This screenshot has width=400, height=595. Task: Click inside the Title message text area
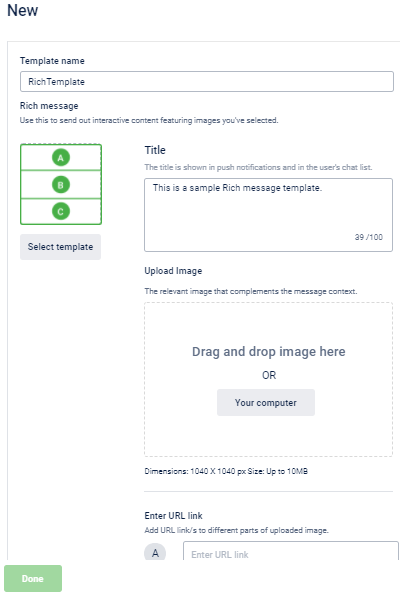pyautogui.click(x=268, y=215)
